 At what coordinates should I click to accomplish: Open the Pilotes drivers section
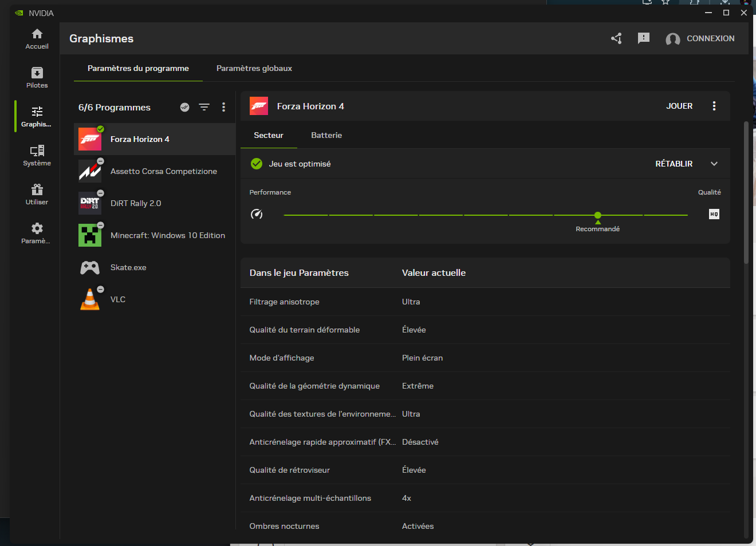(37, 78)
